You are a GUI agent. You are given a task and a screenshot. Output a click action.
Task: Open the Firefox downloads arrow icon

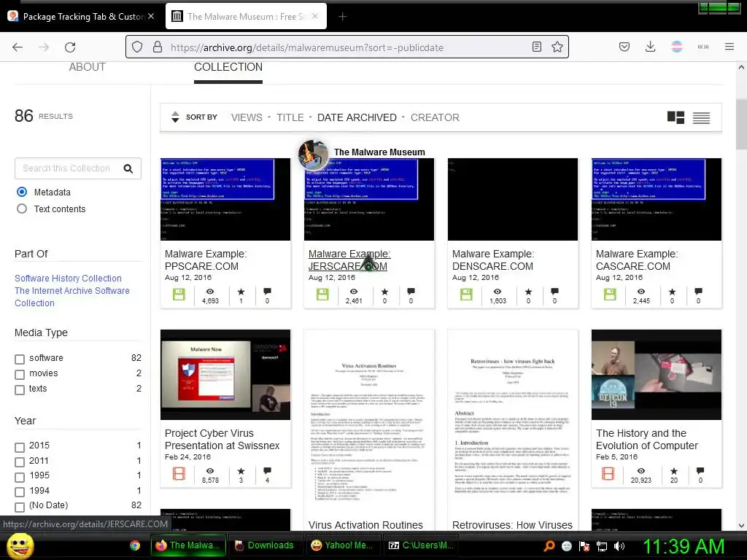[x=650, y=47]
